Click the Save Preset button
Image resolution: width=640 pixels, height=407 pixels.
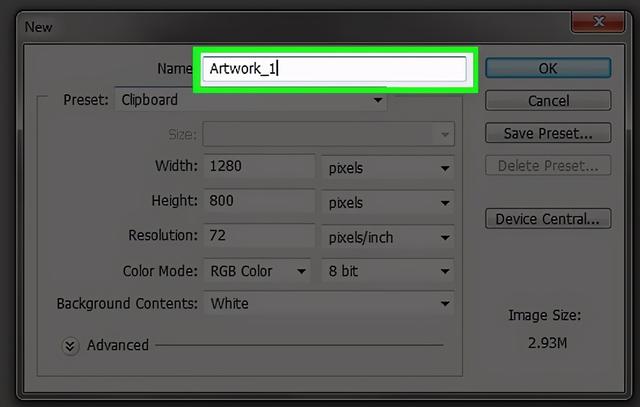[x=547, y=132]
